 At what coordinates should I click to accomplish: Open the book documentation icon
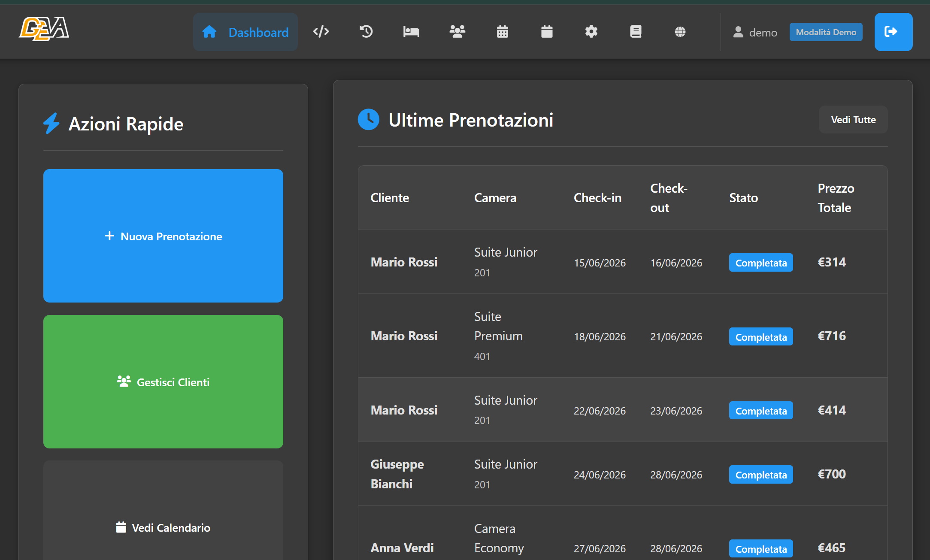[636, 32]
